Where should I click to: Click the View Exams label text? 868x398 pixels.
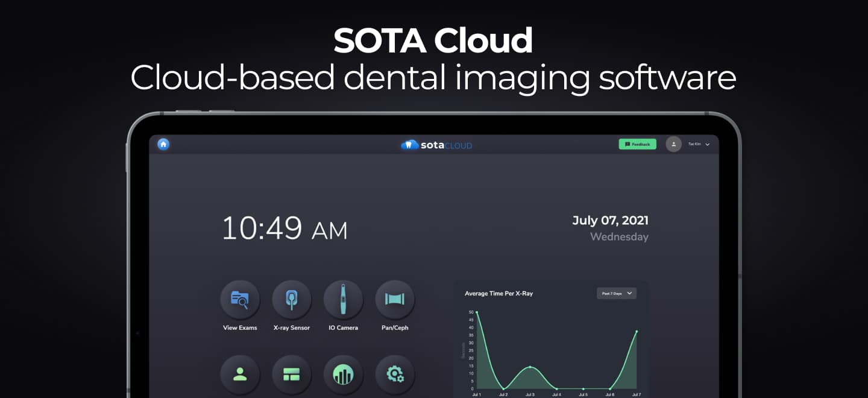240,328
